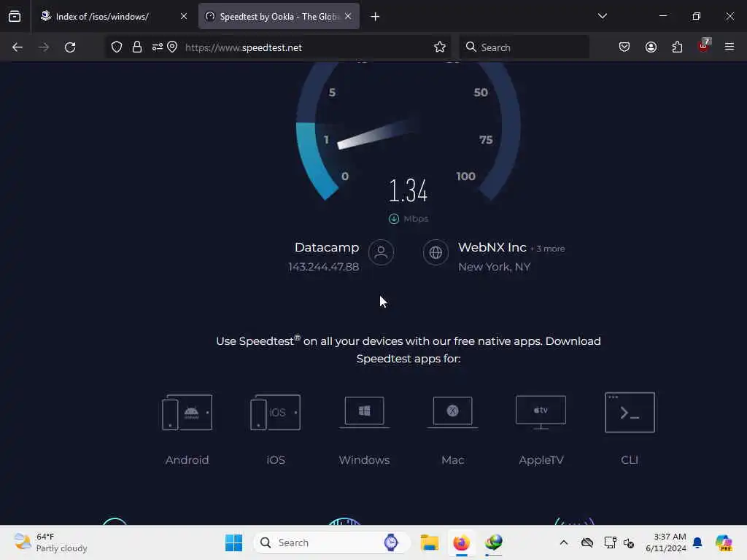Reload the current page

(70, 47)
